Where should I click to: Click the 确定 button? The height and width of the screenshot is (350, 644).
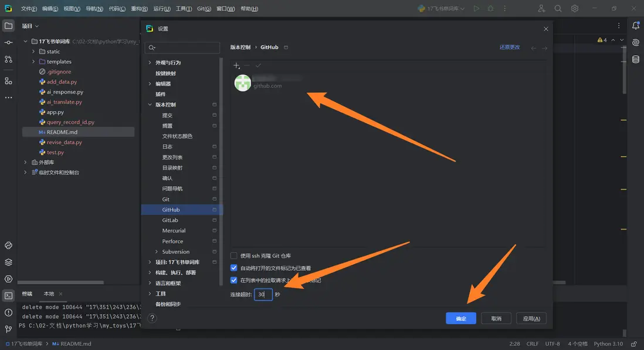(461, 318)
